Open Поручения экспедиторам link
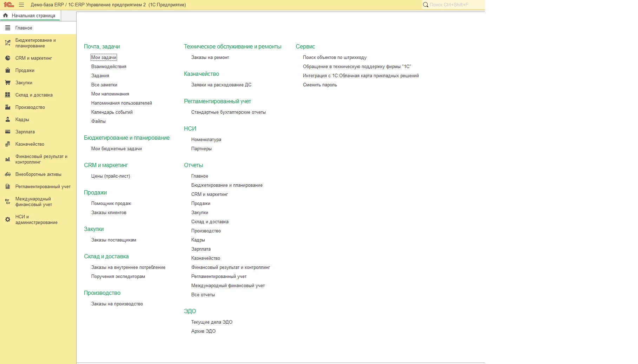This screenshot has height=364, width=638. pyautogui.click(x=118, y=276)
